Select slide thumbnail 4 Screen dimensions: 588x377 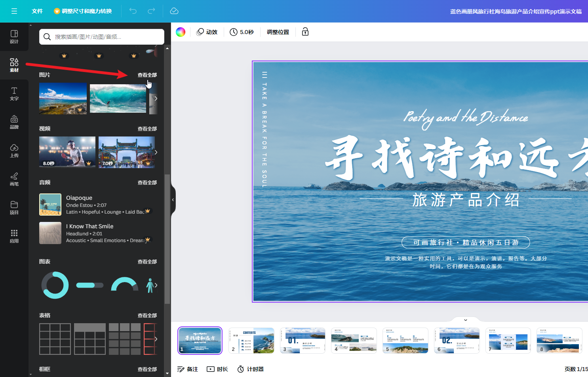(x=354, y=341)
